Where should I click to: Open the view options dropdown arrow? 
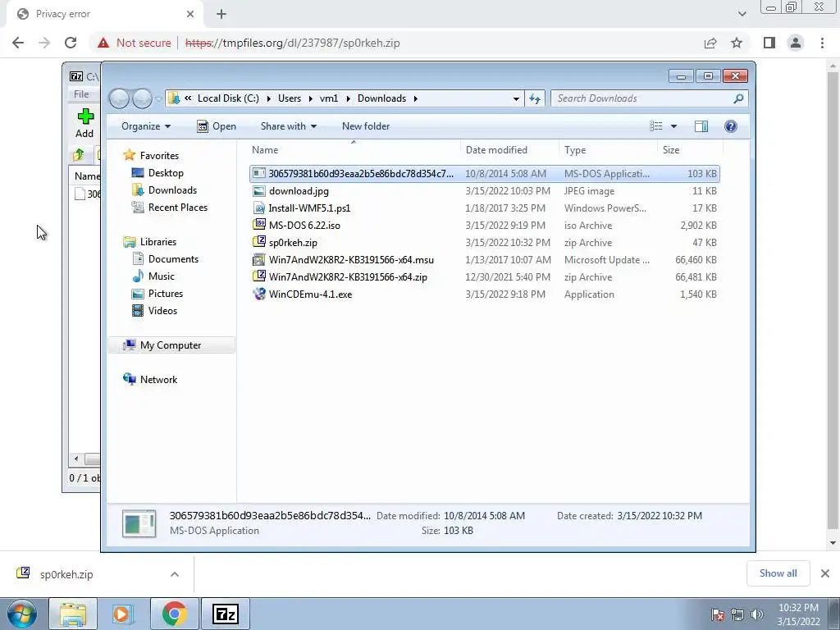pos(674,126)
